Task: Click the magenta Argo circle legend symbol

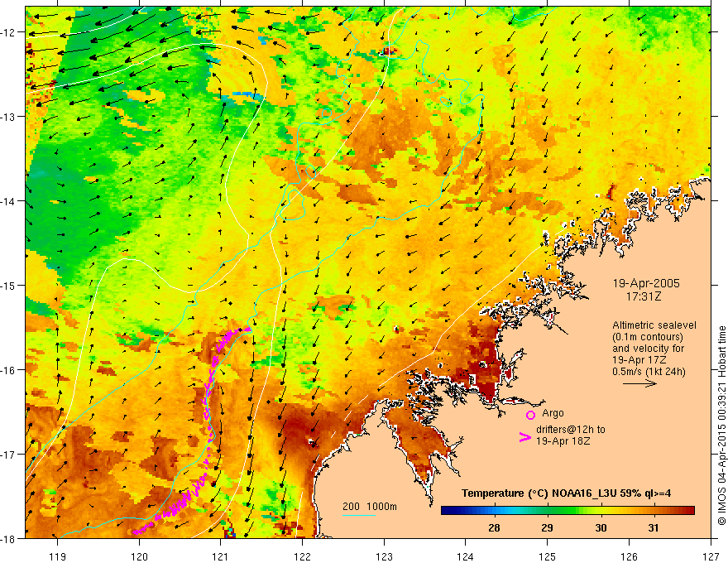Action: 530,415
